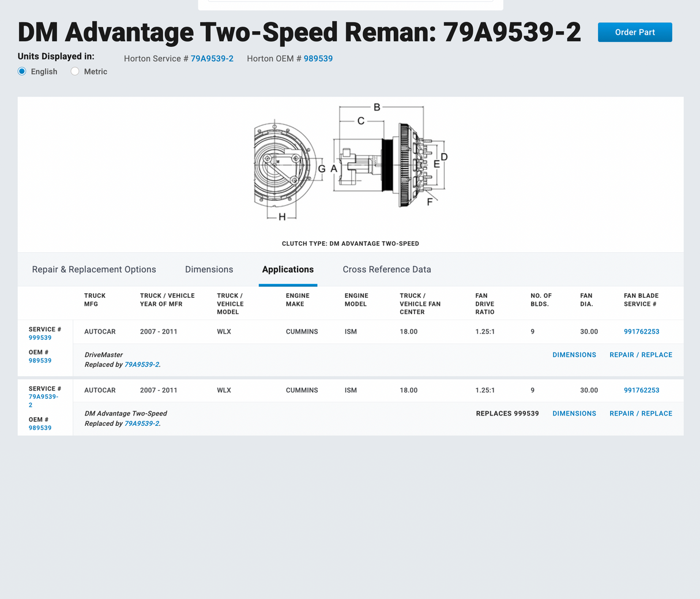Select the Metric units radio button
Viewport: 700px width, 599px height.
[75, 71]
